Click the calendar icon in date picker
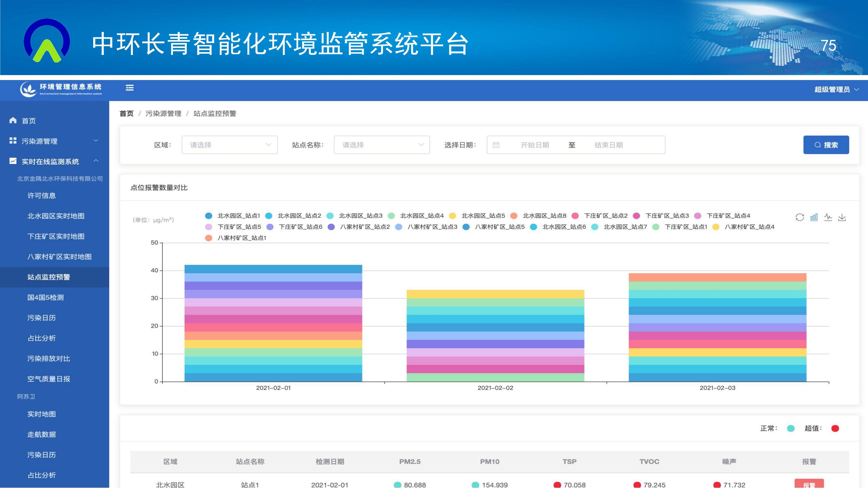The height and width of the screenshot is (488, 868). pyautogui.click(x=496, y=145)
